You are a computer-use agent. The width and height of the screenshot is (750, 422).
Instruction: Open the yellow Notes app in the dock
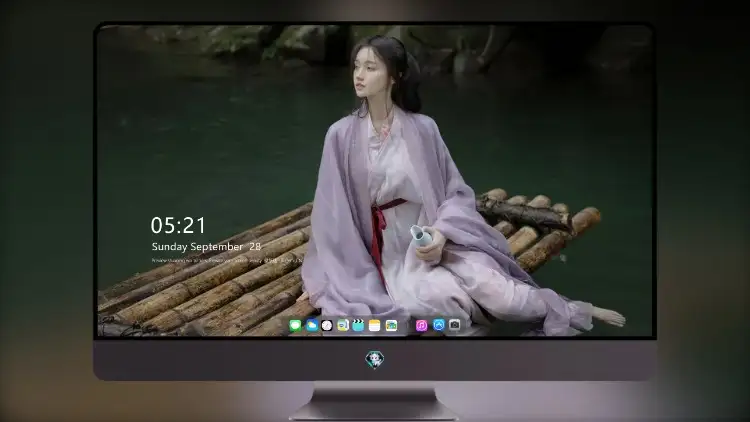[x=375, y=326]
